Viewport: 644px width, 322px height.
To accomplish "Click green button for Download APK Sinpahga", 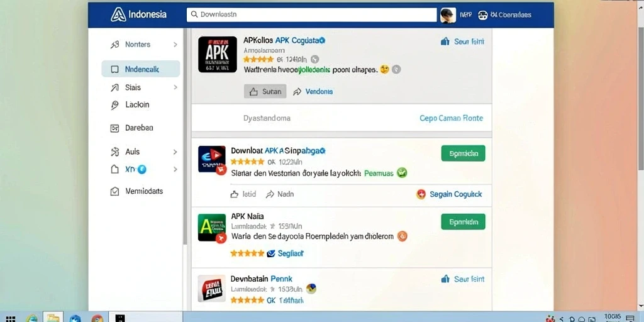I will [x=463, y=153].
